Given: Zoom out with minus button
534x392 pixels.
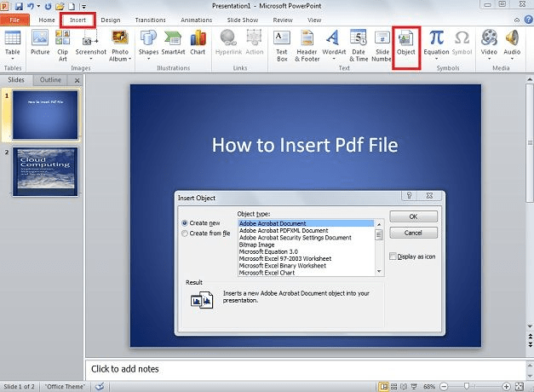Looking at the screenshot, I should pos(444,386).
